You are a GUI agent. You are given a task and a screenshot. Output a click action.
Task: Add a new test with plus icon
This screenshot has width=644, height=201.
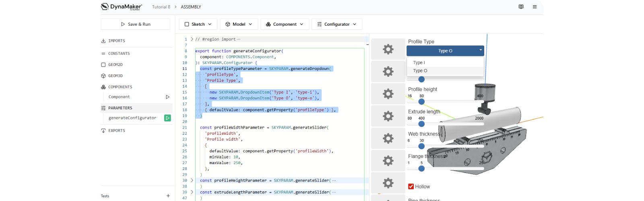[x=168, y=196]
